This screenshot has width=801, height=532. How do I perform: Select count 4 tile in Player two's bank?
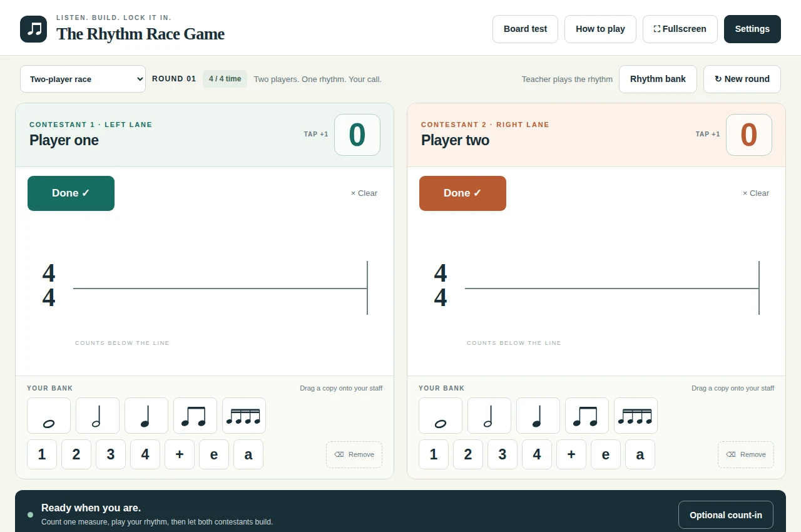pos(537,454)
